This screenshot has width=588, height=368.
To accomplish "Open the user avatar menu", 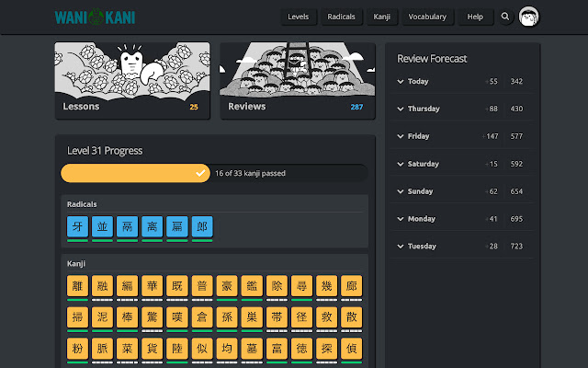I will (529, 17).
